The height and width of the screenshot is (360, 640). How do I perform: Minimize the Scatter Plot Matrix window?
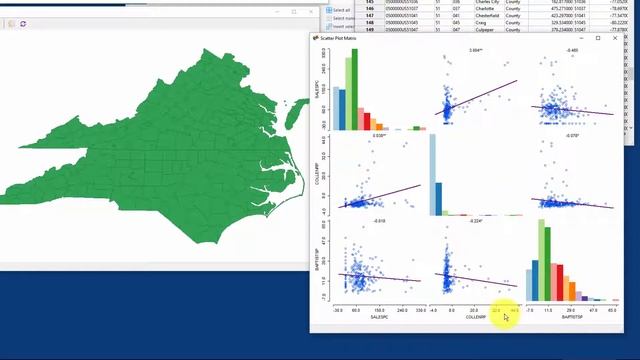click(581, 38)
